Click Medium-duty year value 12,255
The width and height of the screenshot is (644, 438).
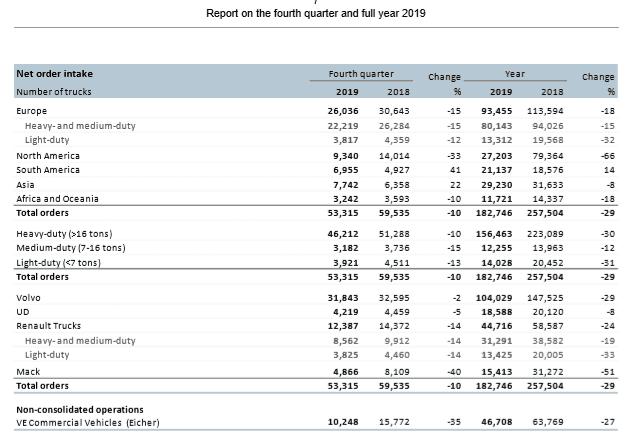(x=497, y=248)
